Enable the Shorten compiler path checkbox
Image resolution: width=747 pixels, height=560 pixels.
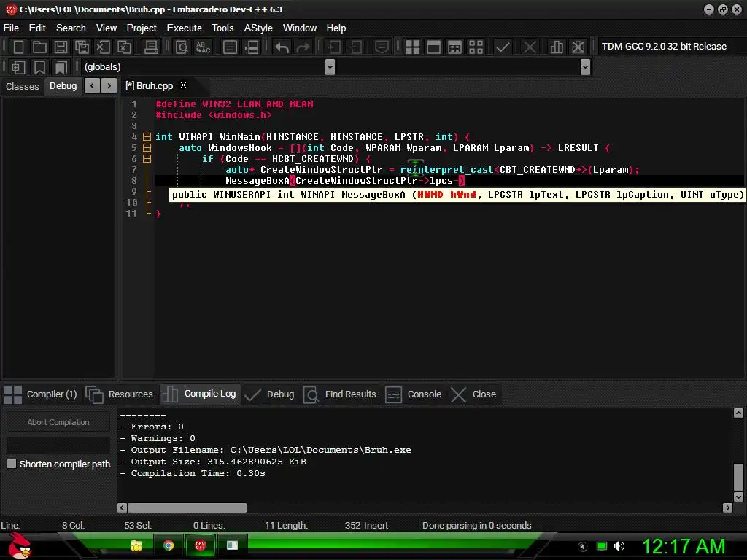[x=12, y=464]
